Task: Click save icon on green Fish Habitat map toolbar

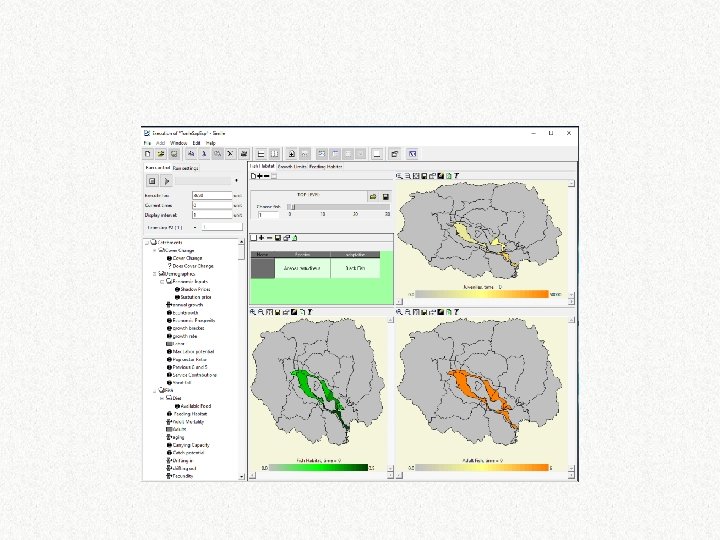Action: click(x=277, y=312)
